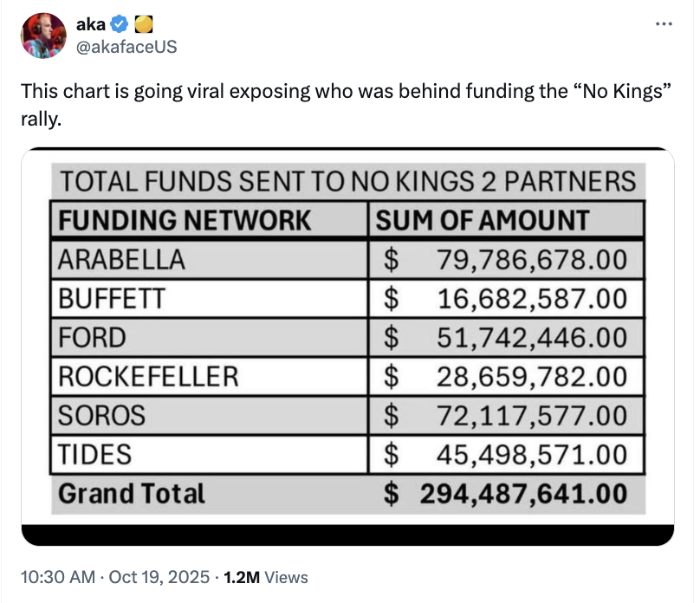Select the ARABELLA row label
The image size is (700, 603).
click(122, 259)
